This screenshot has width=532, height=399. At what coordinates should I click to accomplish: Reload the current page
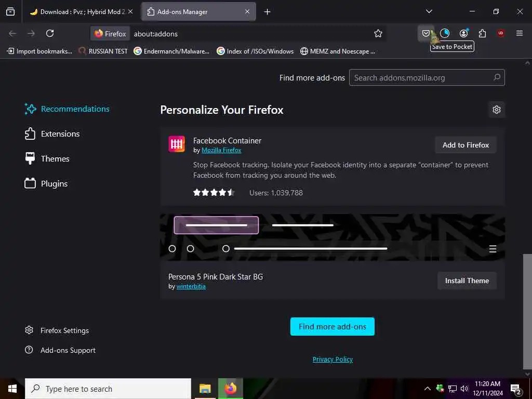pyautogui.click(x=50, y=33)
